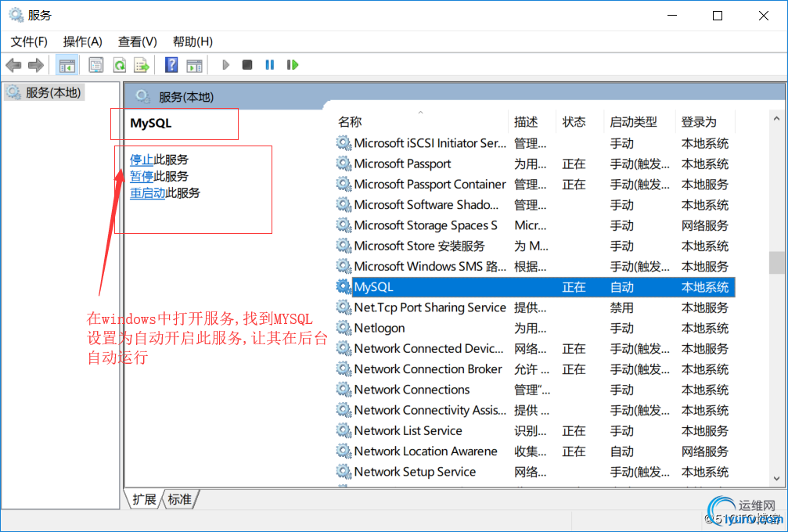
Task: Close the 服务 window
Action: 764,16
